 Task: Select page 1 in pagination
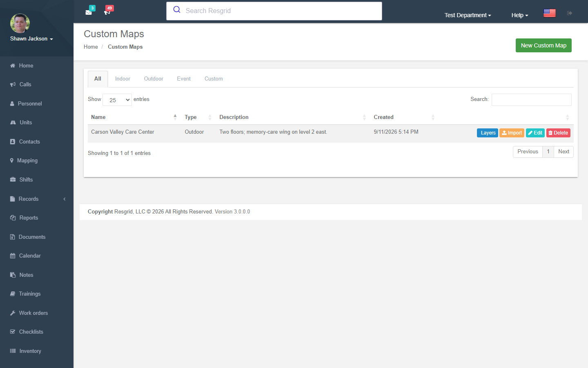[x=548, y=152]
